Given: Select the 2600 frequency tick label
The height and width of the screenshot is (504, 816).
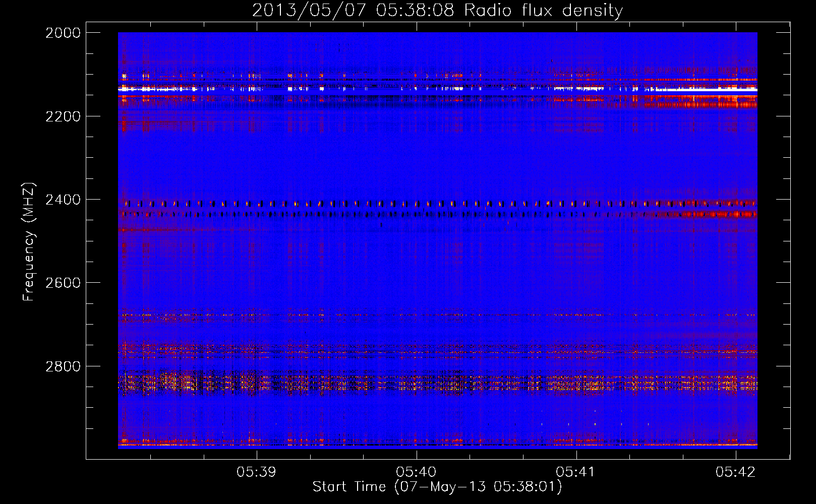Looking at the screenshot, I should (x=63, y=283).
